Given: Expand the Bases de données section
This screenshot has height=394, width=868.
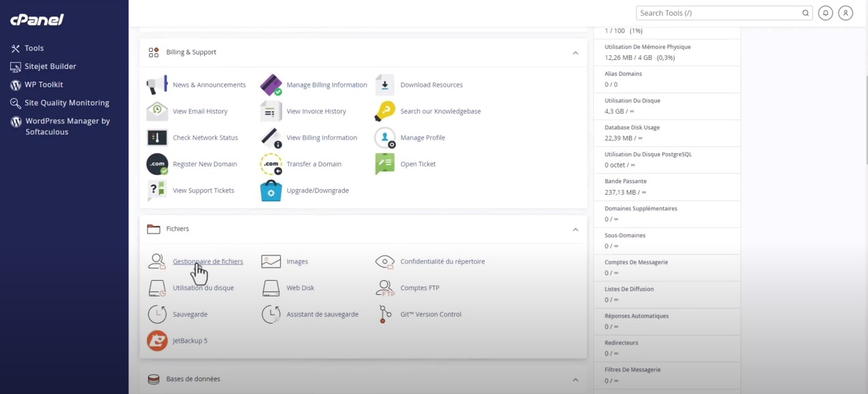Looking at the screenshot, I should pyautogui.click(x=575, y=378).
